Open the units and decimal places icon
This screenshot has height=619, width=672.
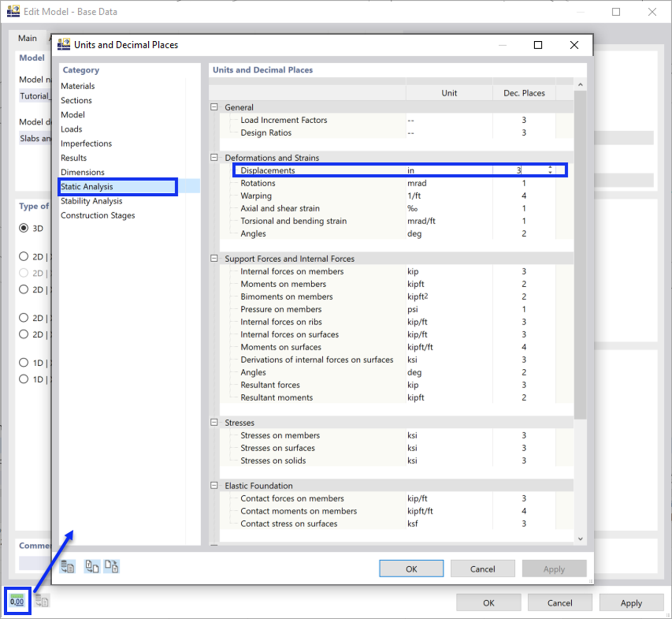tap(17, 601)
